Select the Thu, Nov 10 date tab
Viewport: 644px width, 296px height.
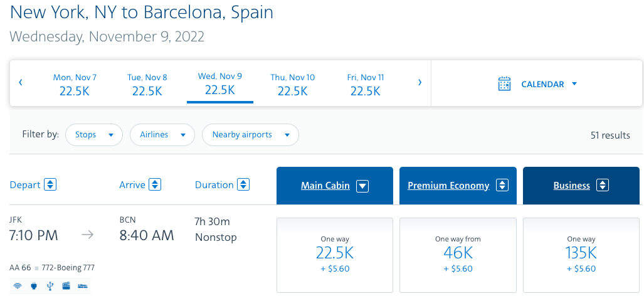292,84
